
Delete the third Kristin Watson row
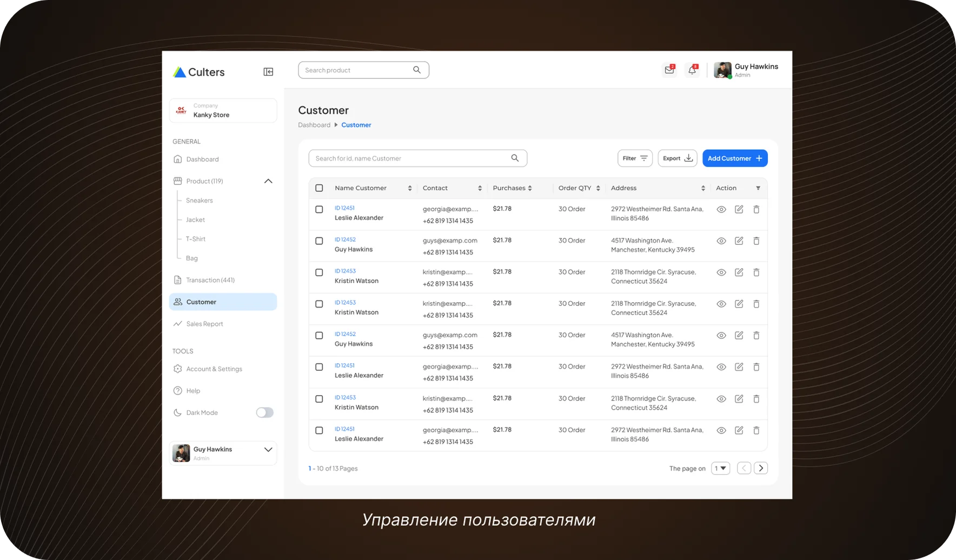[x=756, y=398]
